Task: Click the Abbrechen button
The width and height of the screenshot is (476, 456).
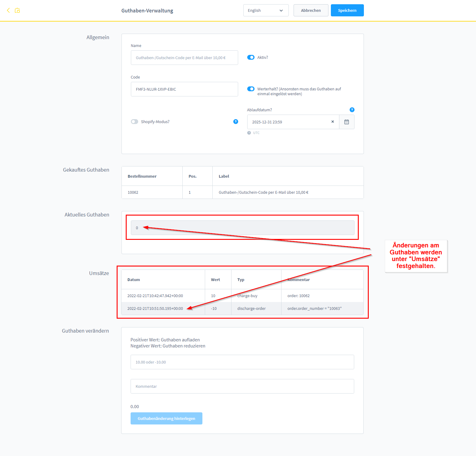Action: pyautogui.click(x=311, y=10)
